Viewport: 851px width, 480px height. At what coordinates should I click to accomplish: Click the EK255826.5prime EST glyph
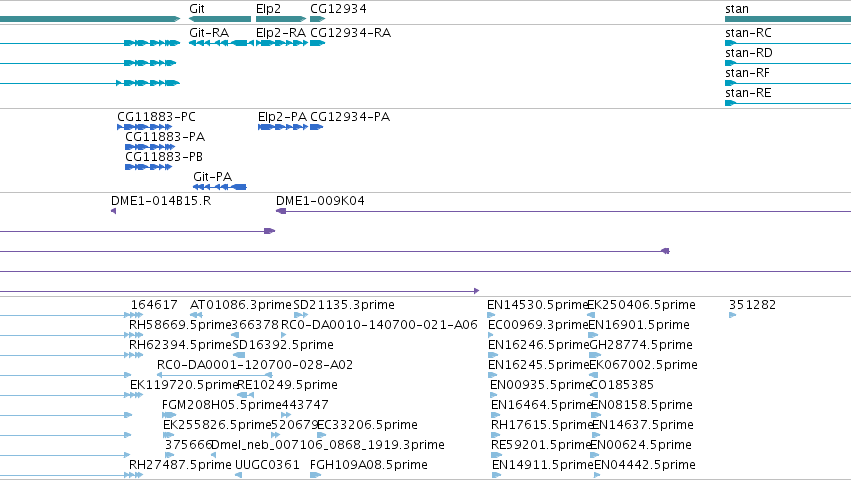[x=168, y=435]
